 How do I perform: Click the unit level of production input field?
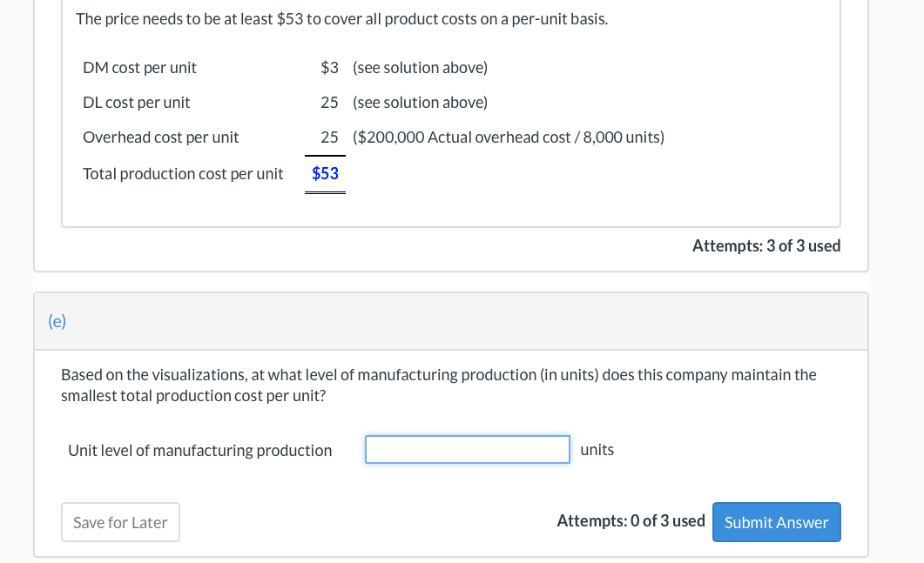[467, 450]
